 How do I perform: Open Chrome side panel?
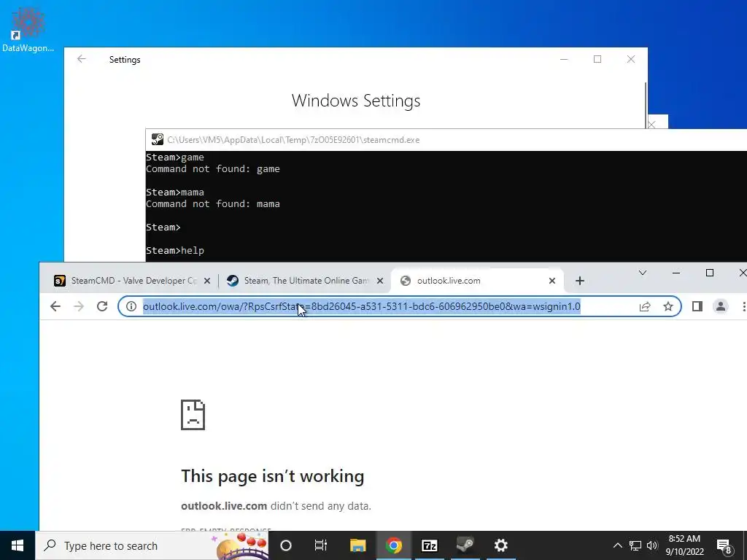(697, 306)
